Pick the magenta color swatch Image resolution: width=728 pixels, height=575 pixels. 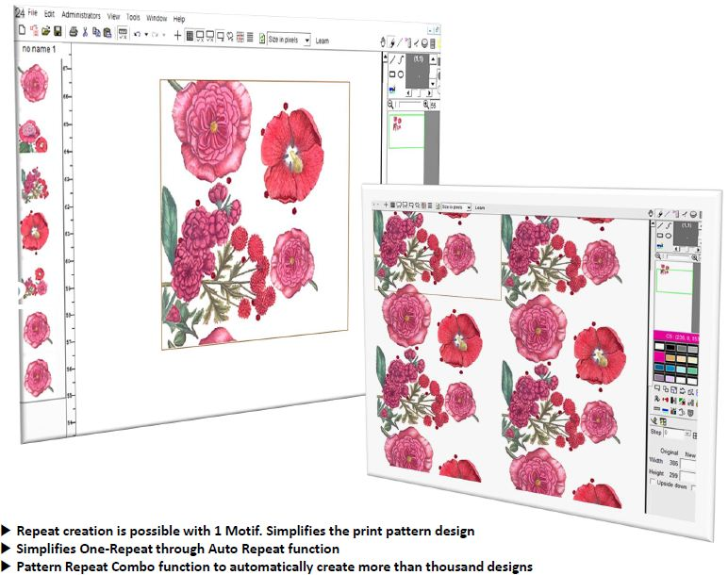click(x=659, y=356)
